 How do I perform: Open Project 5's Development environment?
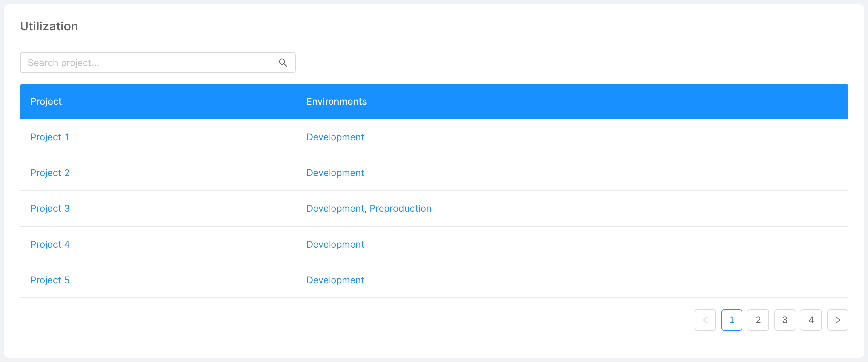click(x=335, y=280)
